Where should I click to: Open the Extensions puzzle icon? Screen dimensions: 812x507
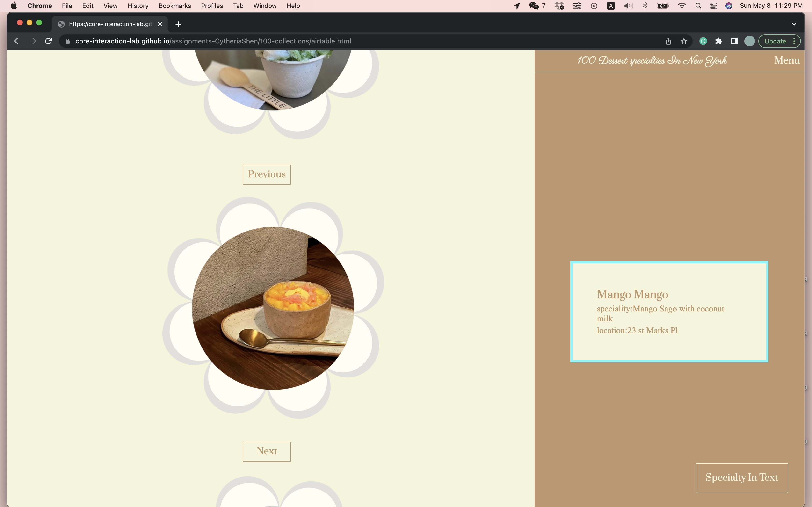coord(718,41)
